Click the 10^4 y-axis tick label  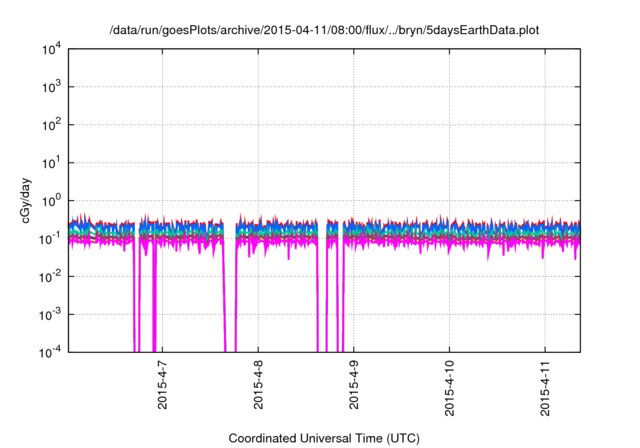pyautogui.click(x=52, y=49)
